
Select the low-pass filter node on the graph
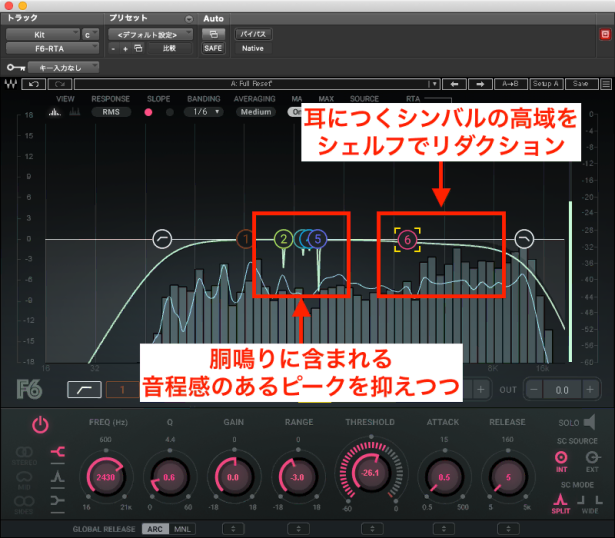click(x=524, y=239)
